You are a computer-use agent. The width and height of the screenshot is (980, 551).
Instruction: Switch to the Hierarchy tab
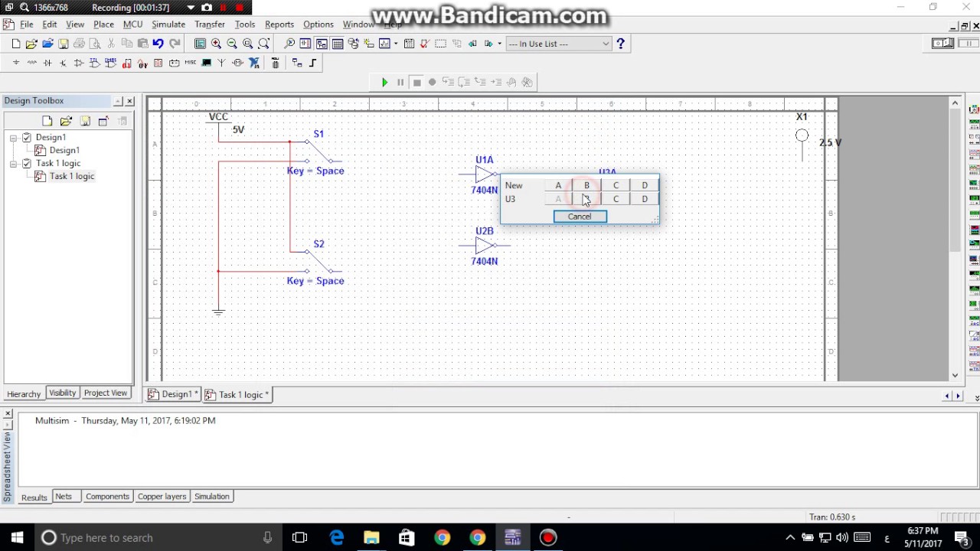[x=24, y=393]
